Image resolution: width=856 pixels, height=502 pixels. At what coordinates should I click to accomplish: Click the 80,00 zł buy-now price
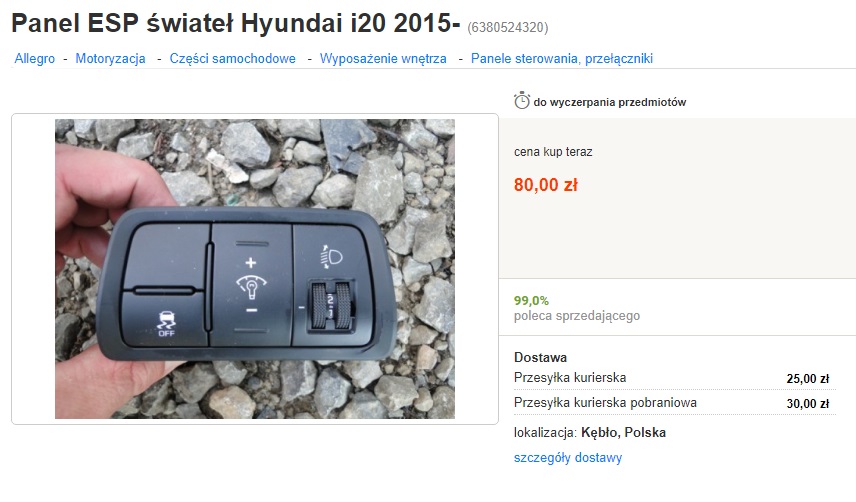click(x=545, y=185)
